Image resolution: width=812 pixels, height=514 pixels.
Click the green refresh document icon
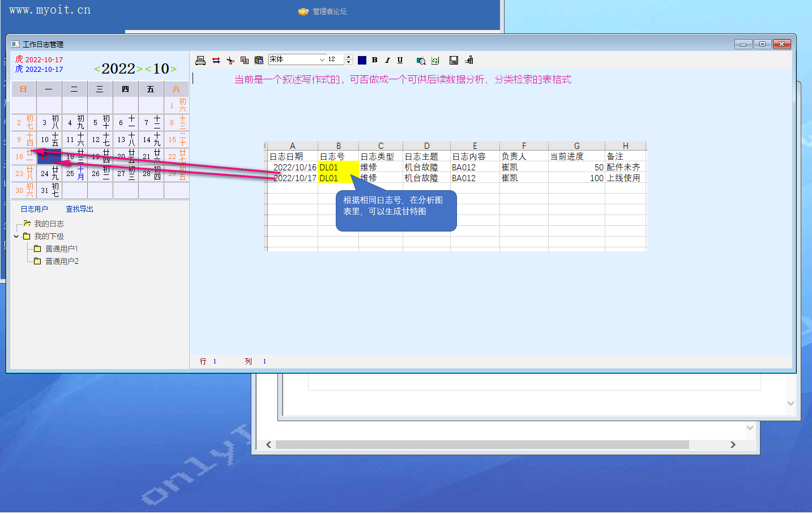pyautogui.click(x=435, y=61)
